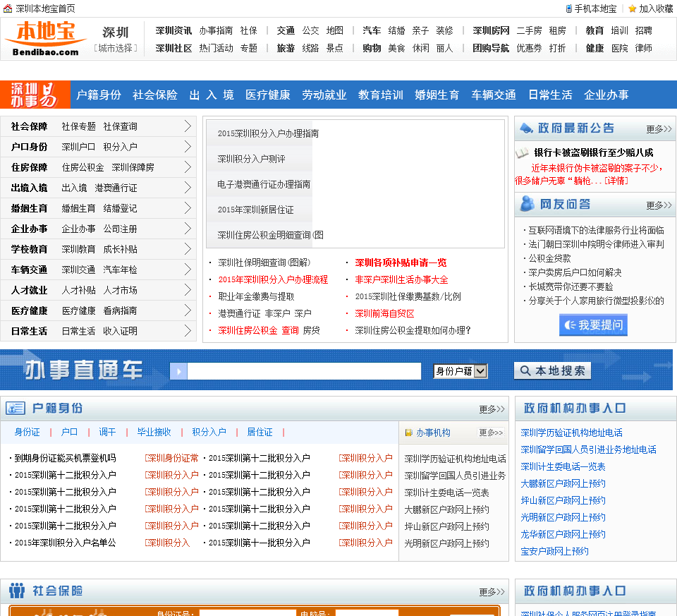677x616 pixels.
Task: Open 汽车年检 in 车辆交通 row
Action: point(120,270)
